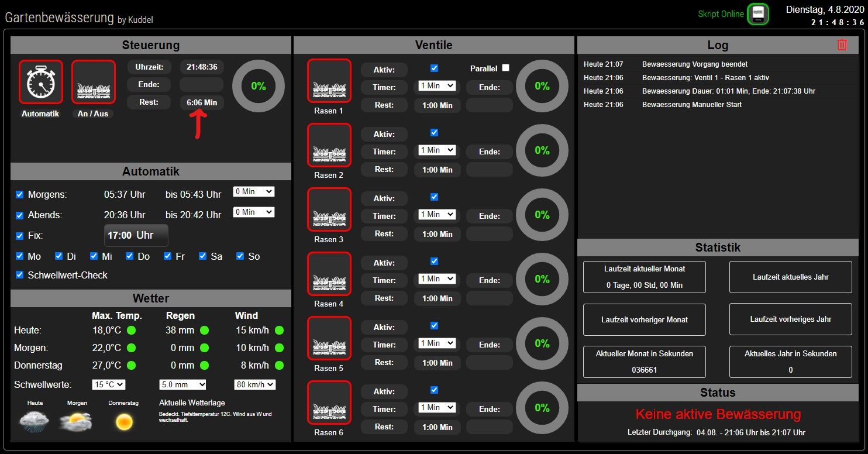Screen dimensions: 868x454
Task: Click the Gartenbewässerung title text
Action: click(x=59, y=17)
